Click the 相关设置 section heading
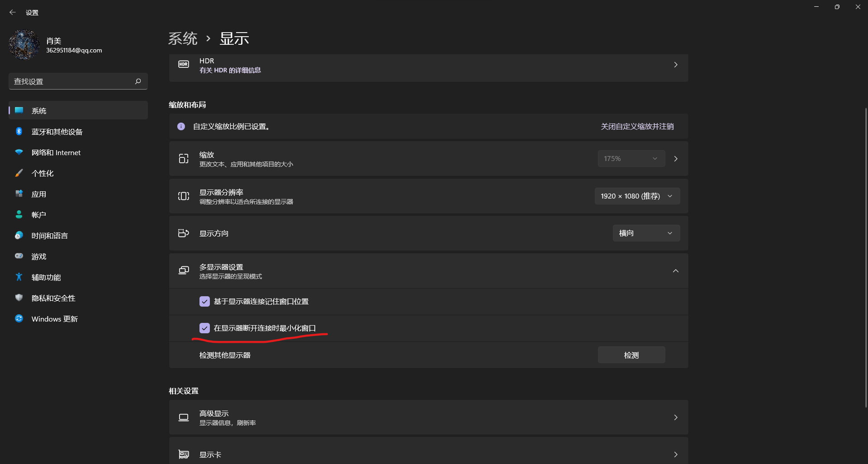Image resolution: width=868 pixels, height=464 pixels. (184, 391)
